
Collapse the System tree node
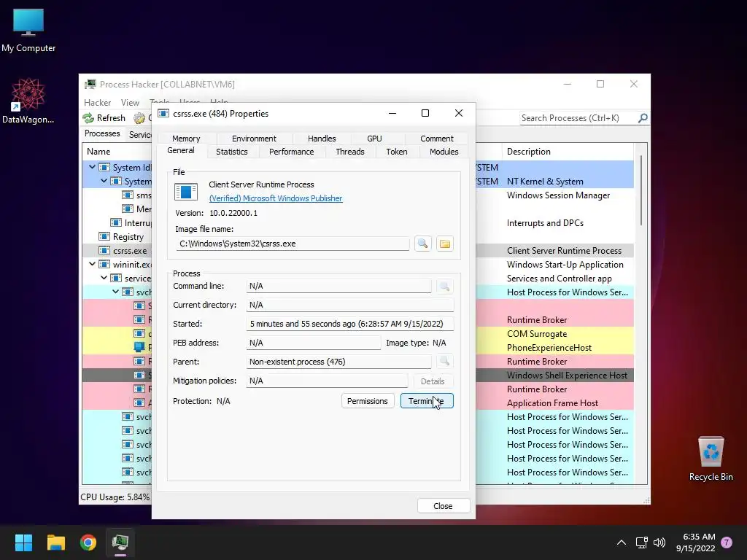tap(104, 181)
